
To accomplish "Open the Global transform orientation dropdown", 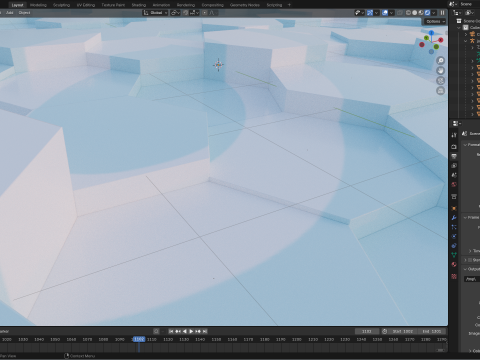I will pyautogui.click(x=155, y=13).
